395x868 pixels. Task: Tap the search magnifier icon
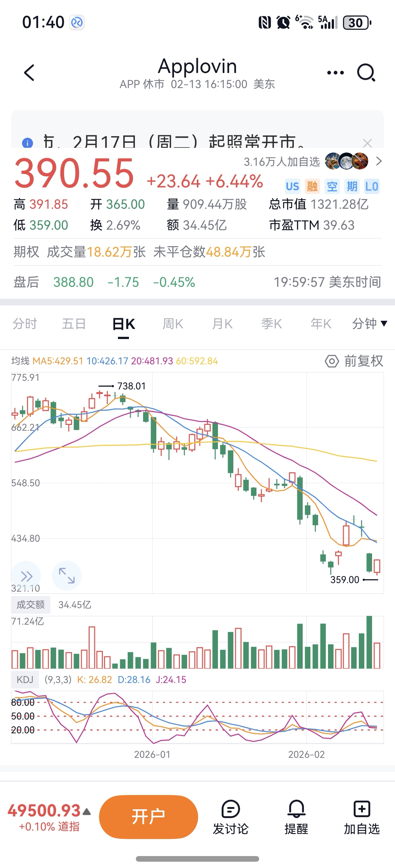tap(366, 73)
